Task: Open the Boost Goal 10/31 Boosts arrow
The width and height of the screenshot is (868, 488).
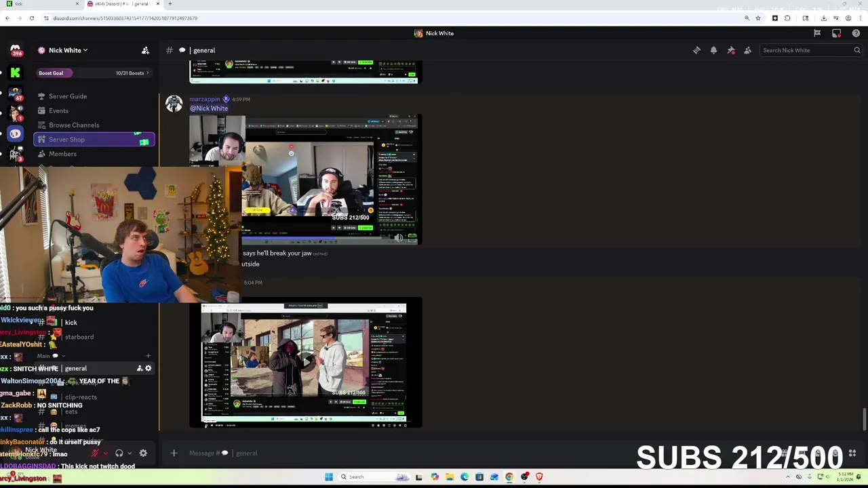Action: (148, 73)
